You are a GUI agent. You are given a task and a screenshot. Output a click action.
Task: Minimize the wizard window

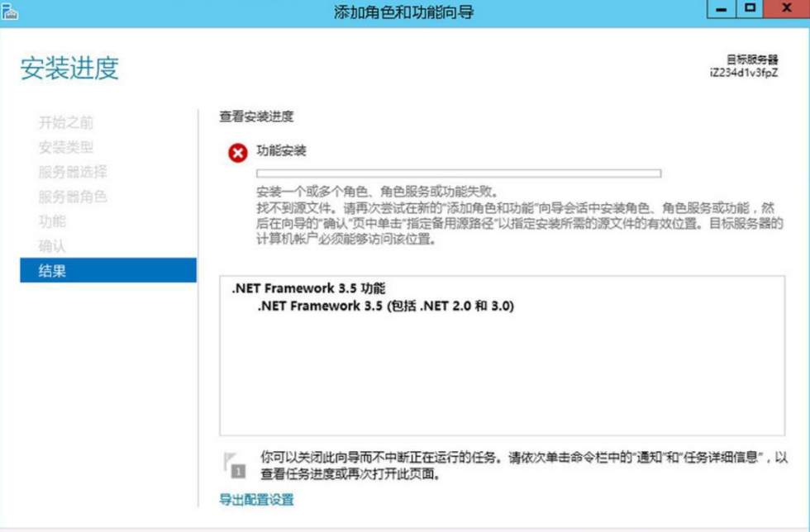pos(721,9)
